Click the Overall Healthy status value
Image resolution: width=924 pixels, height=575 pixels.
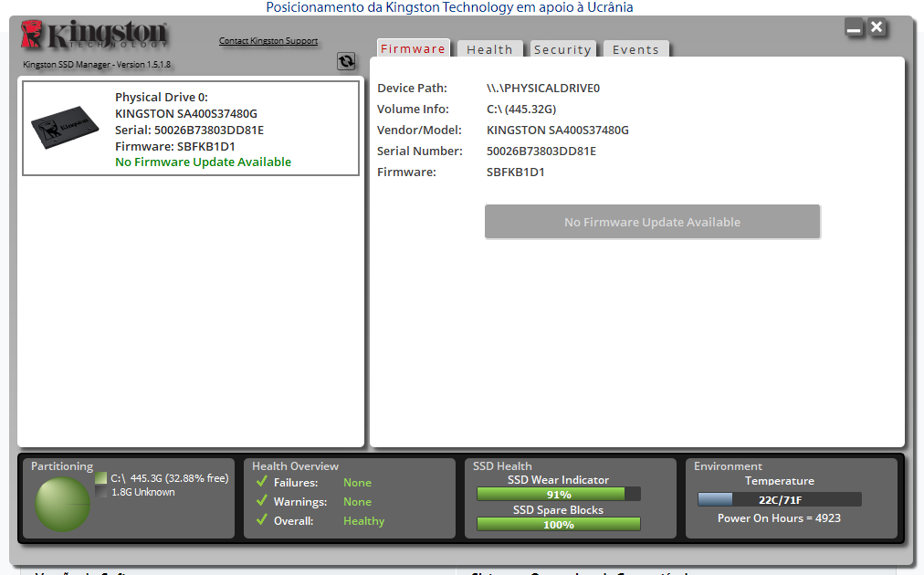363,521
